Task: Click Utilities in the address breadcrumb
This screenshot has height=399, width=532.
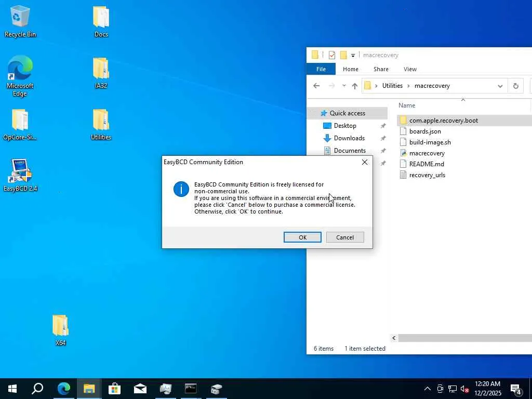Action: coord(392,86)
